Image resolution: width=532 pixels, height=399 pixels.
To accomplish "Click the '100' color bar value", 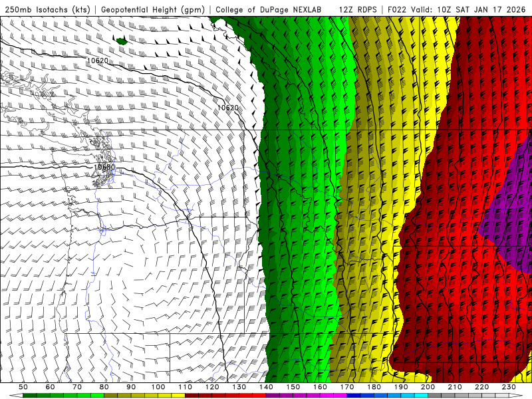I will 158,387.
